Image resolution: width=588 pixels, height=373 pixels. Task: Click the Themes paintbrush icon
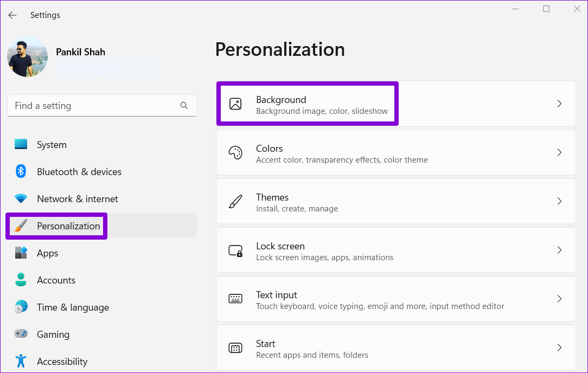click(235, 202)
